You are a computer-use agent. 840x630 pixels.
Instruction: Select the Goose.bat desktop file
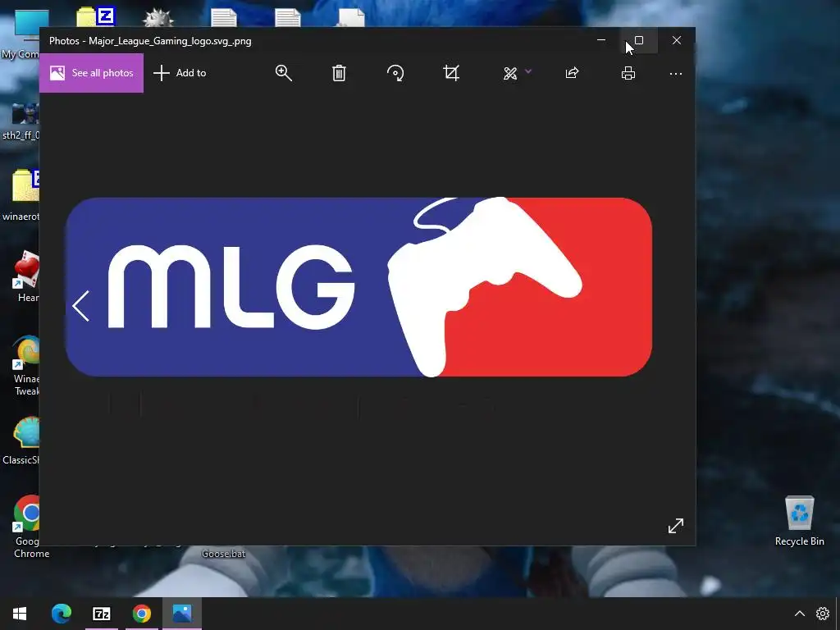[x=223, y=554]
